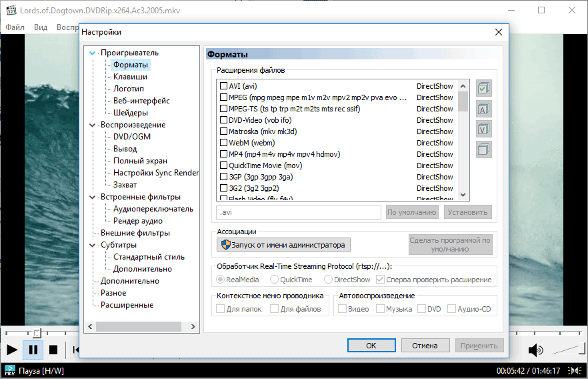Image resolution: width=588 pixels, height=379 pixels.
Task: Tick the QuickTime Movie (mov) checkbox
Action: pos(224,165)
